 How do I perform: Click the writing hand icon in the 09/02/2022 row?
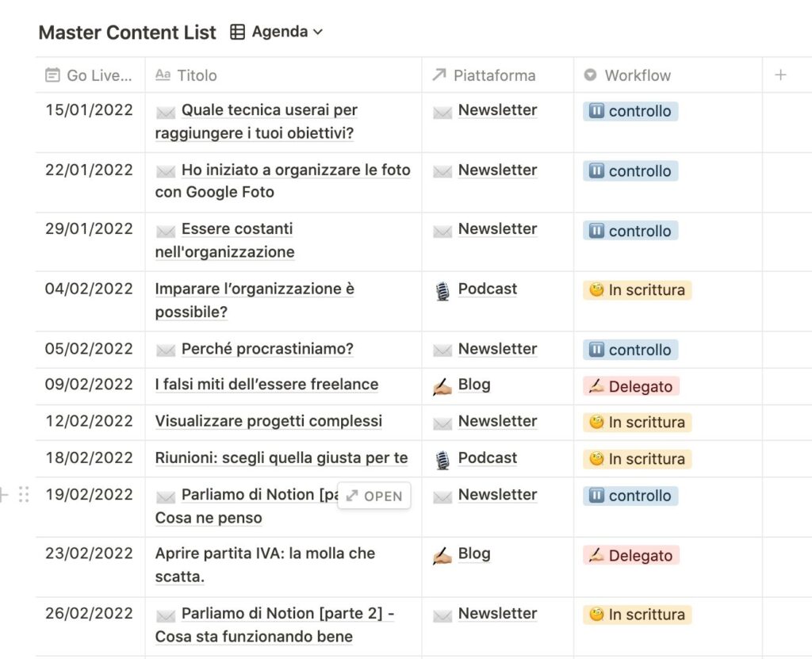point(442,386)
